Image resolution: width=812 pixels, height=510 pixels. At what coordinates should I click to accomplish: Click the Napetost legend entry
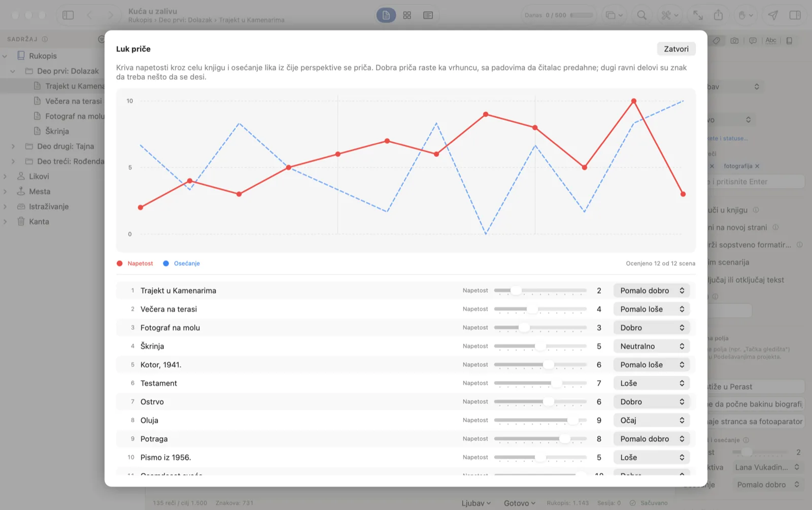pyautogui.click(x=134, y=263)
